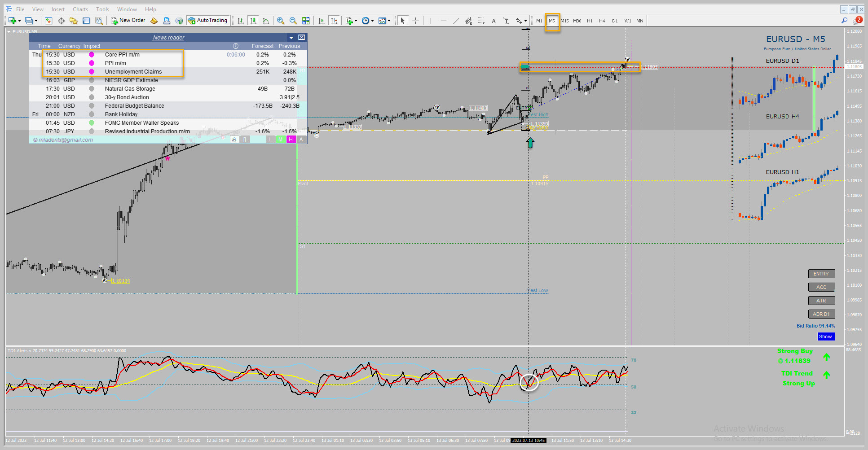Toggle medium impact M filter in news reader

[280, 140]
